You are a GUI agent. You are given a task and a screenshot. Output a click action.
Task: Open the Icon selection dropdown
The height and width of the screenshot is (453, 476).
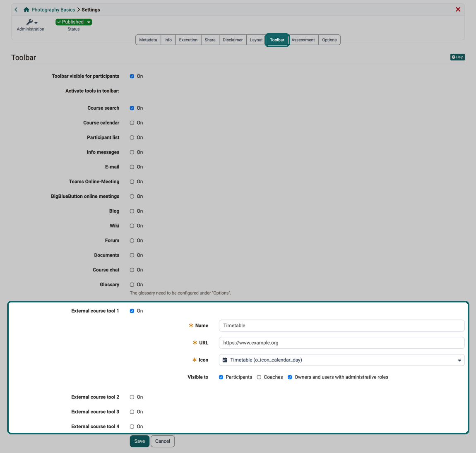pos(341,360)
